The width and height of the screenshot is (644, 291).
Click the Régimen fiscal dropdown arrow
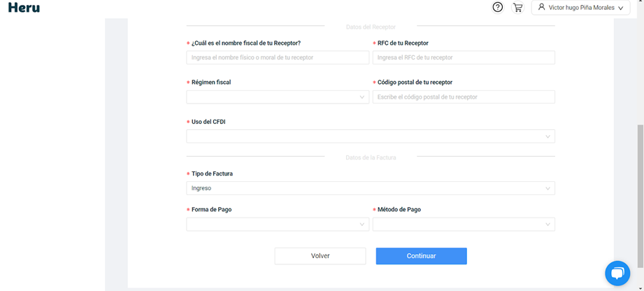click(x=362, y=97)
